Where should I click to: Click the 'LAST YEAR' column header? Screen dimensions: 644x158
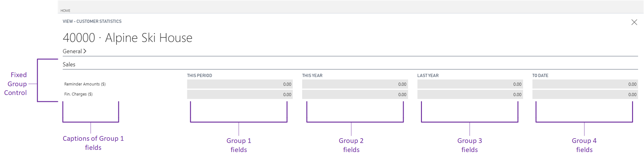click(428, 76)
